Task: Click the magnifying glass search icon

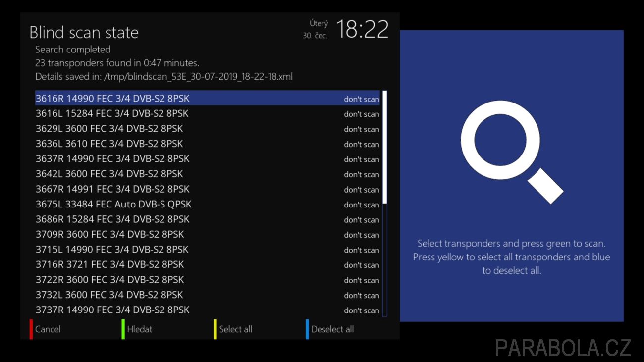Action: 512,152
